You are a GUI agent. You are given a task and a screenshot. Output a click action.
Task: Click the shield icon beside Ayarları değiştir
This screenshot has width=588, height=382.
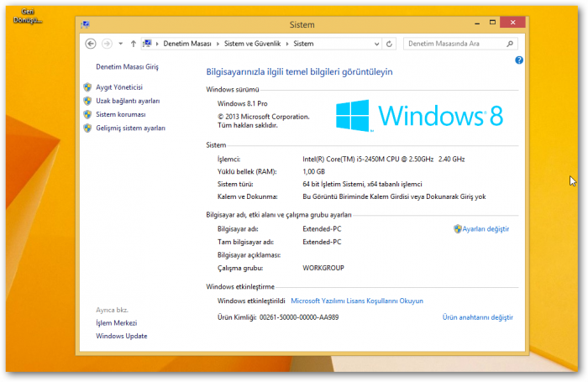pyautogui.click(x=458, y=228)
